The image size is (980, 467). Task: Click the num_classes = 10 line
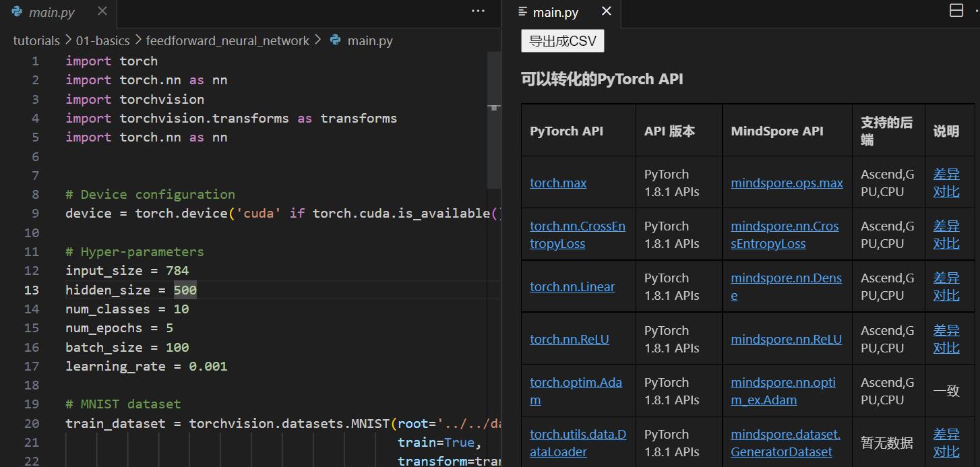127,309
